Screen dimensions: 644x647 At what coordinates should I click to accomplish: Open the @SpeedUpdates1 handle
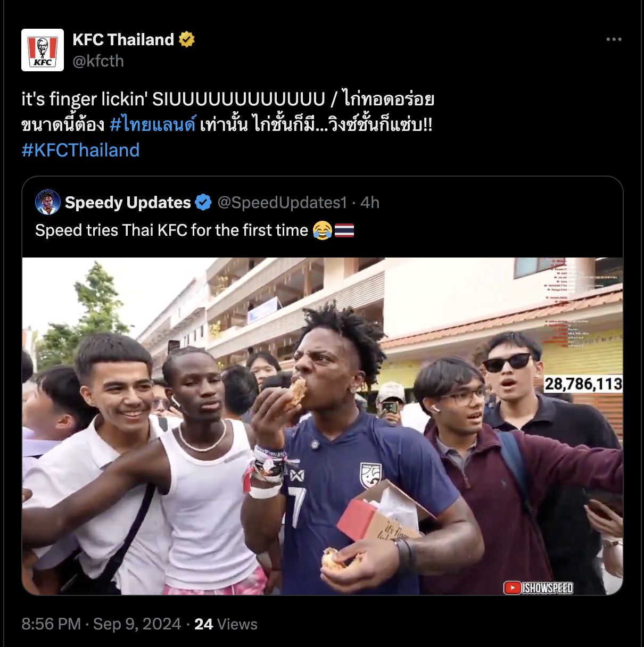click(282, 203)
